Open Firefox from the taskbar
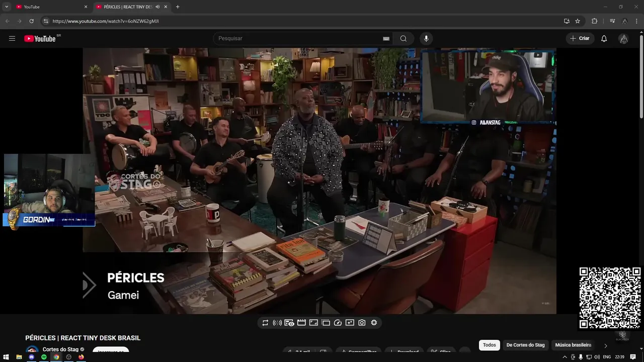Screen dimensions: 644x362 click(81, 357)
